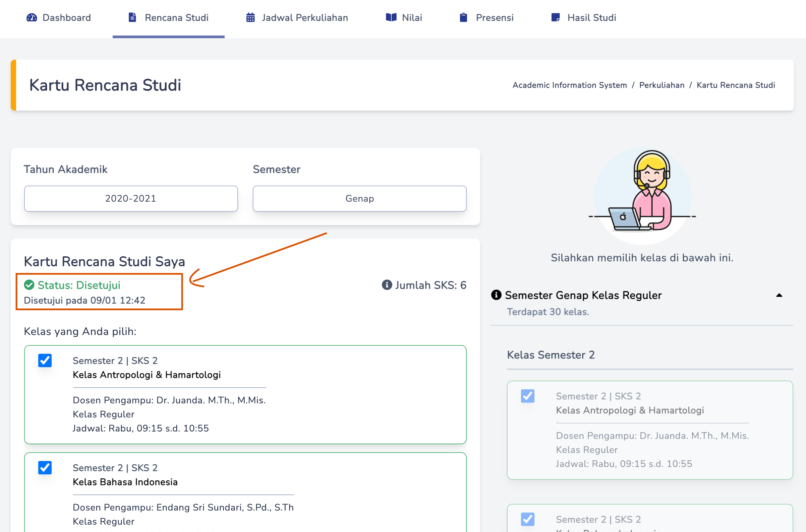Viewport: 806px width, 532px height.
Task: Click the Kelas yang Anda pilih label
Action: coord(80,331)
